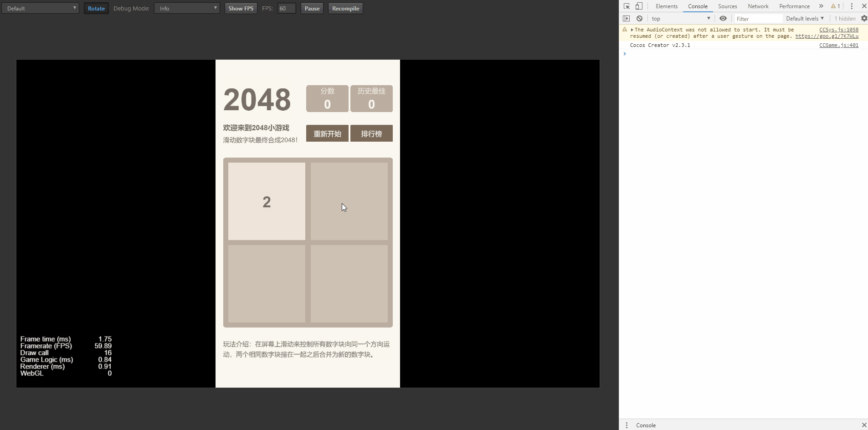Click the Cocos Creator v2.3.1 log text
Image resolution: width=868 pixels, height=430 pixels.
(x=660, y=45)
